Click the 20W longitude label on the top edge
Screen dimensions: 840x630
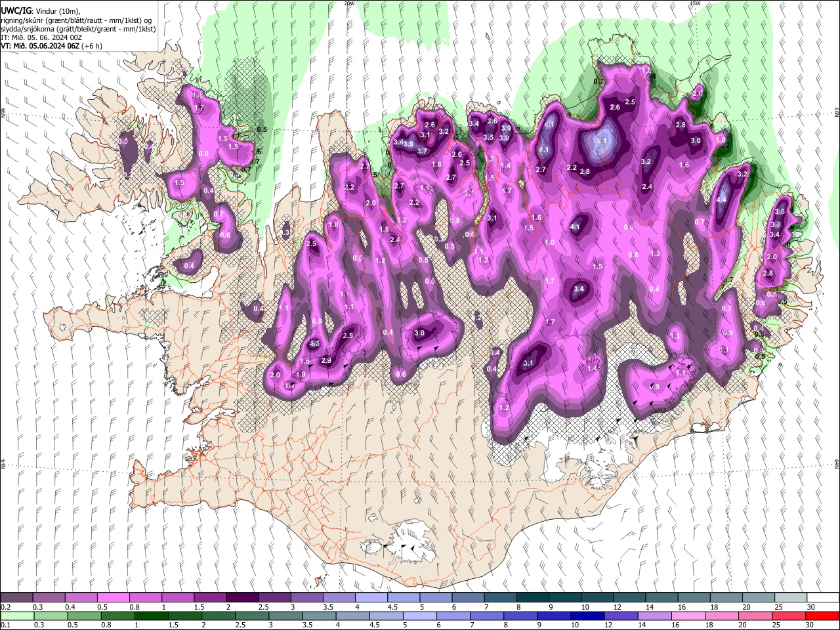pyautogui.click(x=349, y=3)
